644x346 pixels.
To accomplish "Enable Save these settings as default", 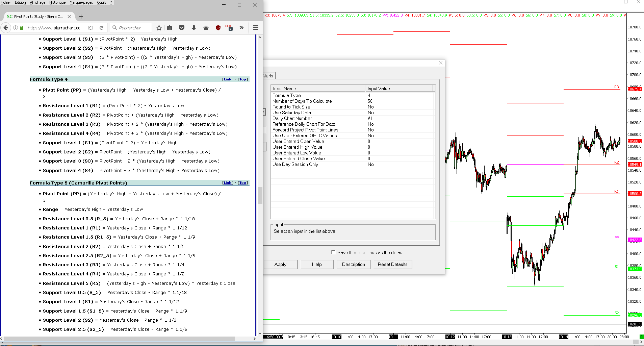I will pos(333,252).
